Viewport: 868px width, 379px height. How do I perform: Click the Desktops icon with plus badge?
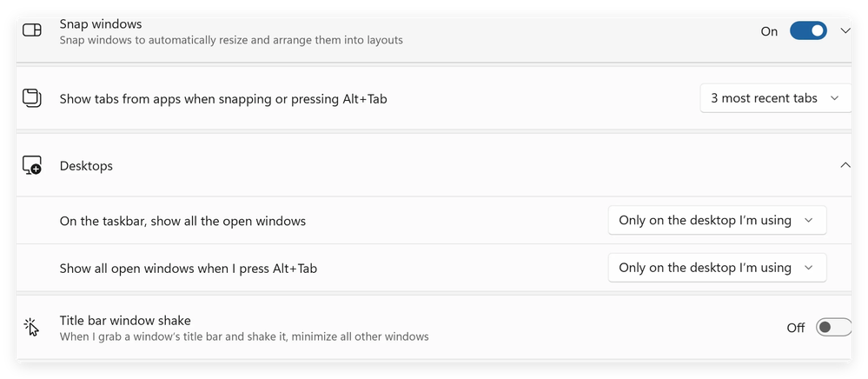click(32, 166)
